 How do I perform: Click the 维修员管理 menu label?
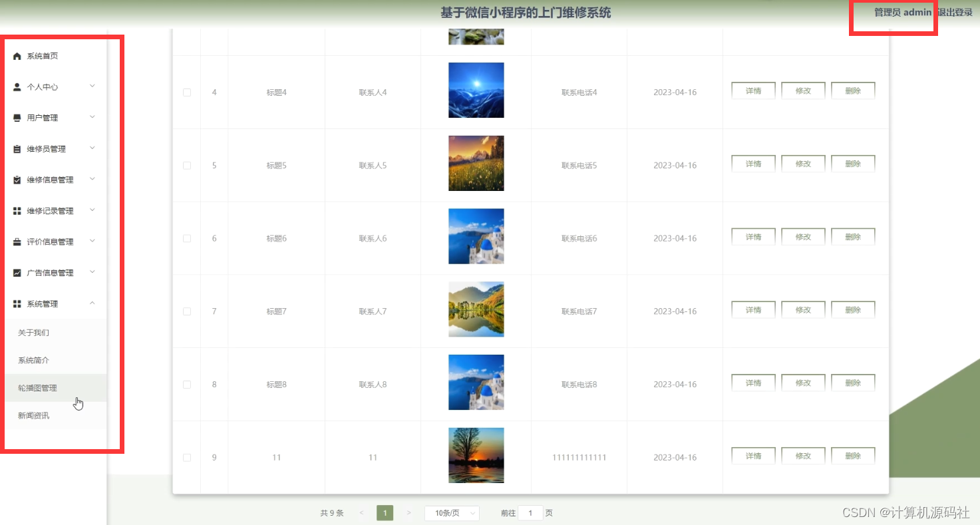(x=47, y=149)
